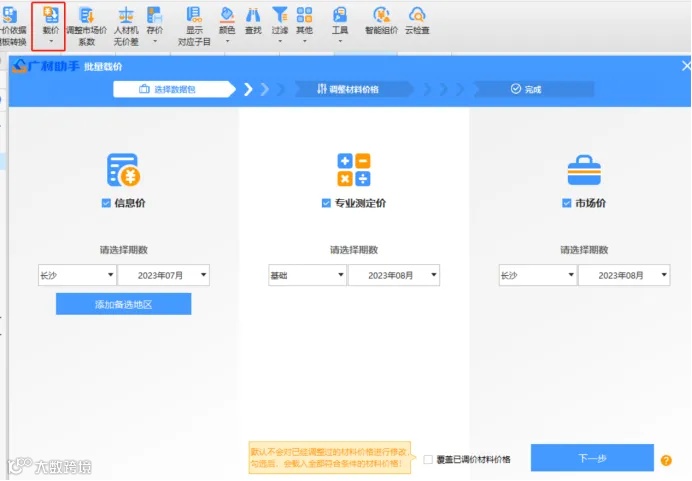Screen dimensions: 692x481
Task: Expand the arrow beneath 存价
Action: 154,41
